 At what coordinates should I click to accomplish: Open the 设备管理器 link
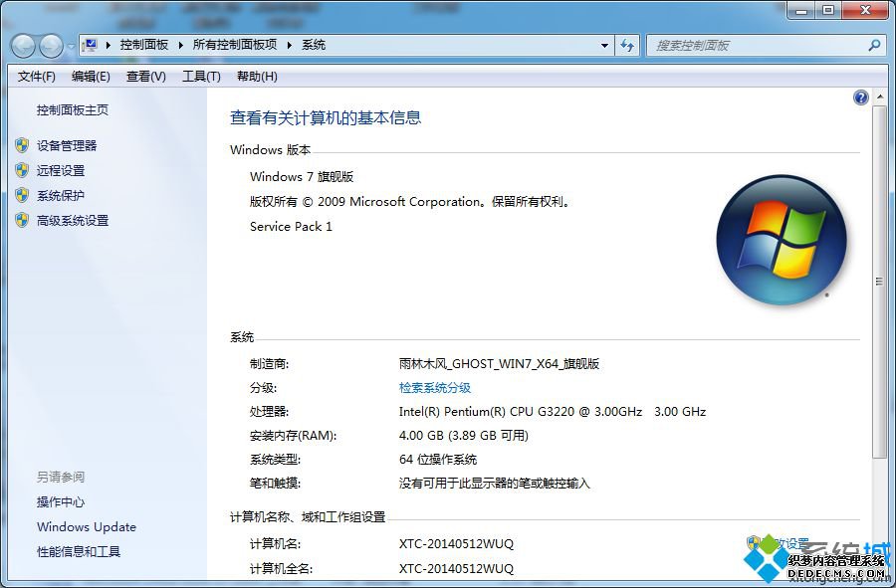(67, 145)
